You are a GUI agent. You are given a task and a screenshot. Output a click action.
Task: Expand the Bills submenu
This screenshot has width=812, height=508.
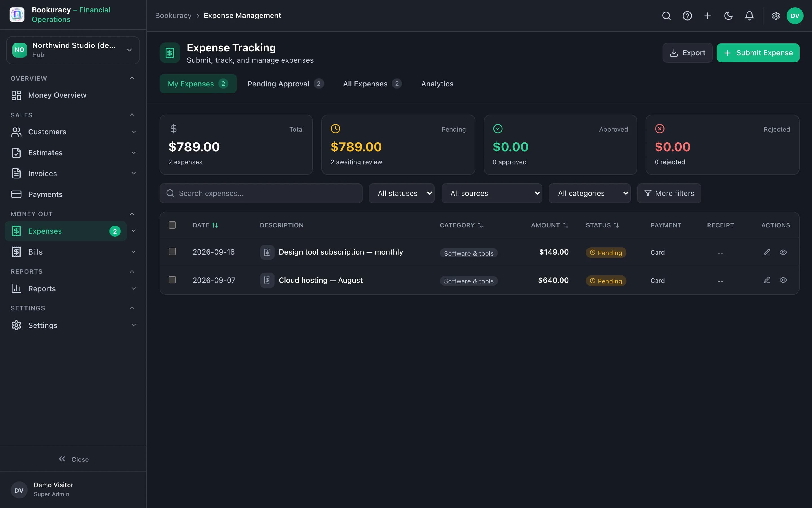tap(134, 252)
